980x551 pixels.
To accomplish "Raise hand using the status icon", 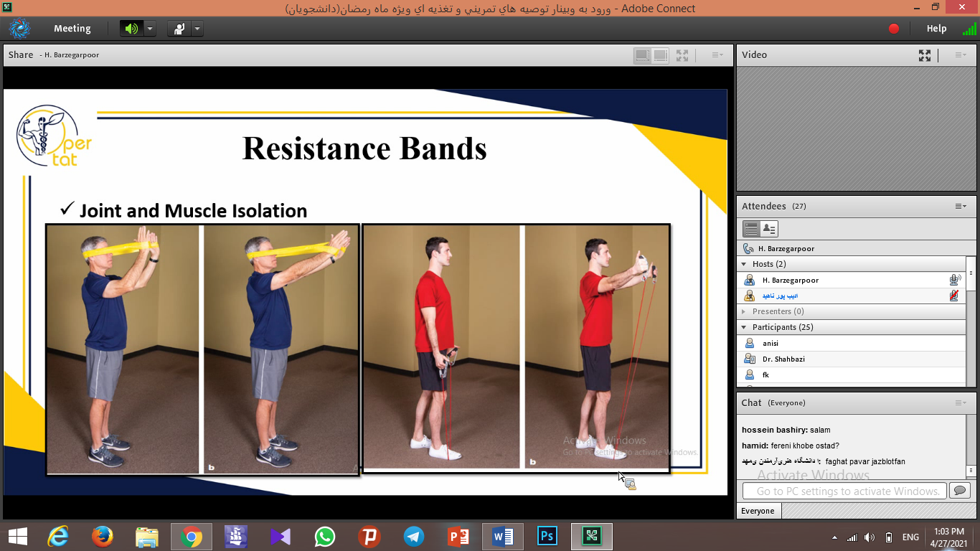I will click(178, 29).
